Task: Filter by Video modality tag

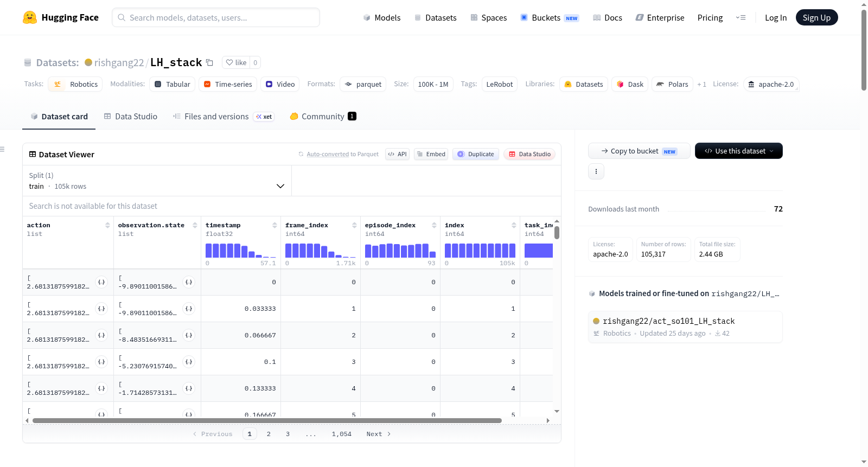Action: 280,84
